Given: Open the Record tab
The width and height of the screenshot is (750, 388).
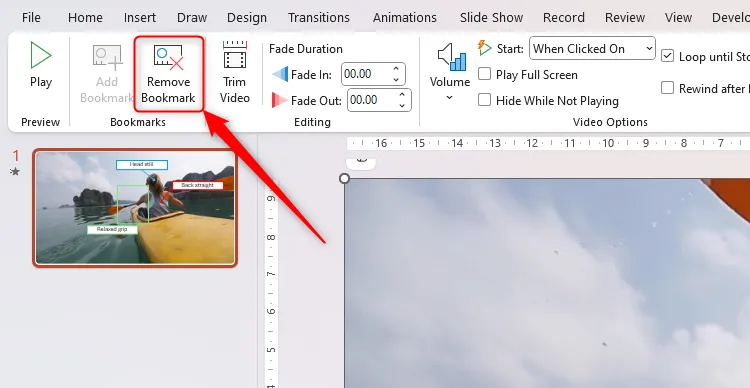Looking at the screenshot, I should tap(563, 18).
